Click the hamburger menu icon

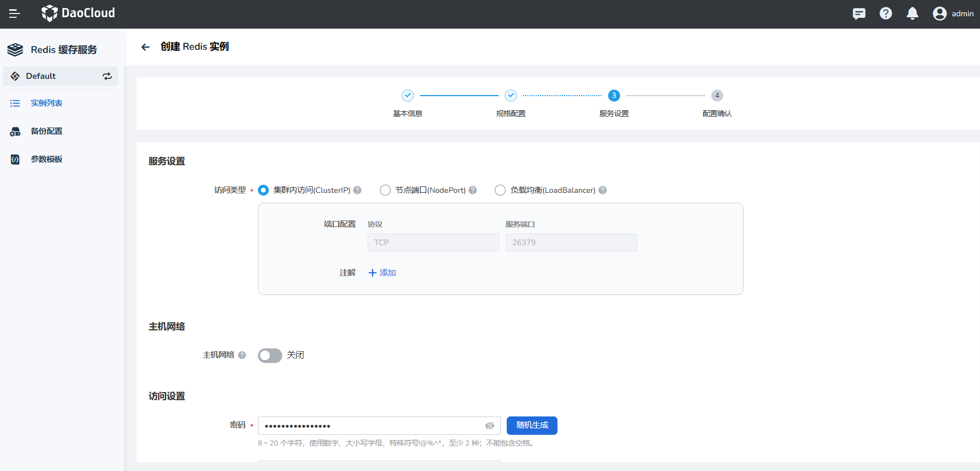pyautogui.click(x=15, y=14)
